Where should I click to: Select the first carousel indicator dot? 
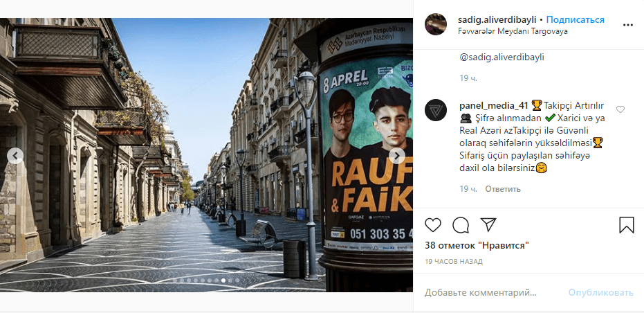174,280
